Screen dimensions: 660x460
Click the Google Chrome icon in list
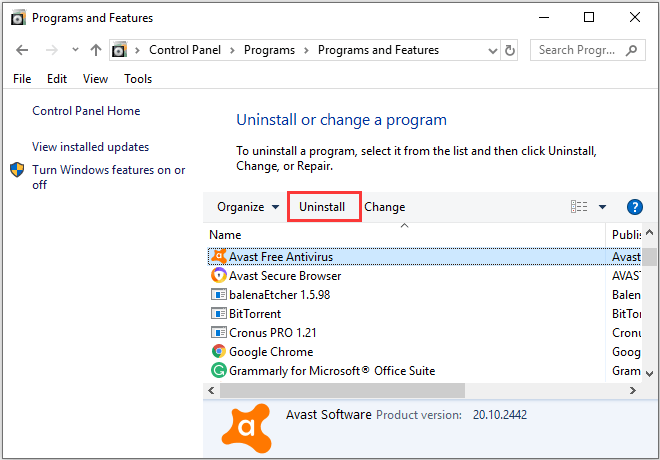[x=219, y=352]
